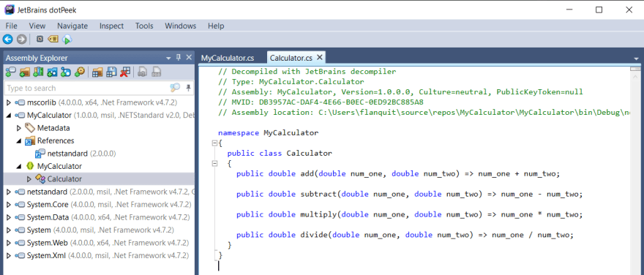Click the gear icon with green plus
The height and width of the screenshot is (275, 644).
tap(79, 72)
